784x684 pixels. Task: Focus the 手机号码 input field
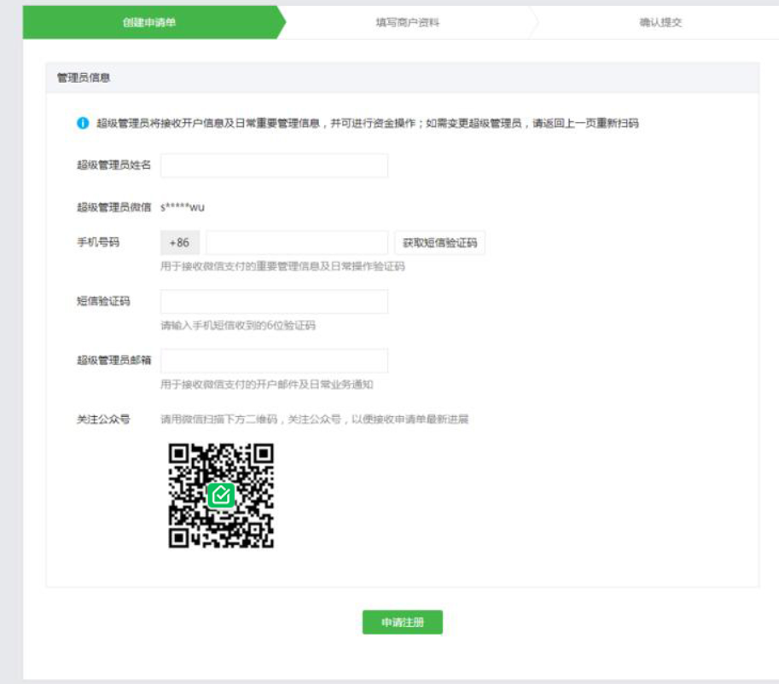coord(297,243)
